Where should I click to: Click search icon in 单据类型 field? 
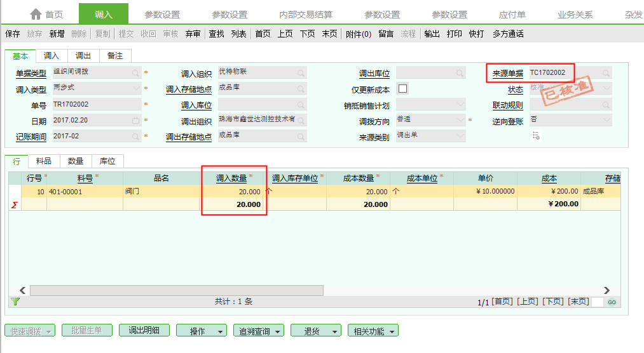click(x=135, y=73)
